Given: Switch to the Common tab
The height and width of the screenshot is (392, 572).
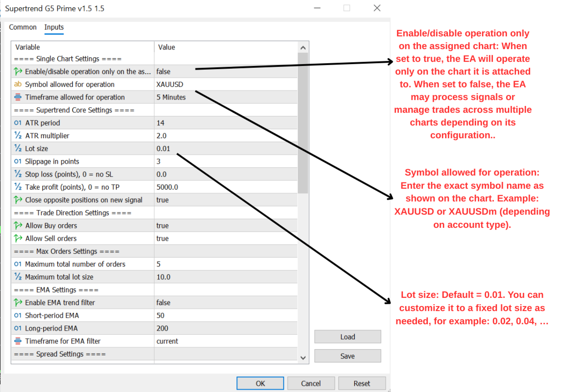Looking at the screenshot, I should 23,27.
